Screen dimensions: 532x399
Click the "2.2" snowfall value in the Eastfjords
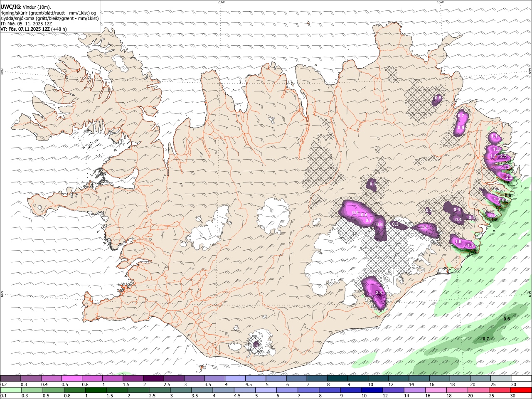coord(510,177)
